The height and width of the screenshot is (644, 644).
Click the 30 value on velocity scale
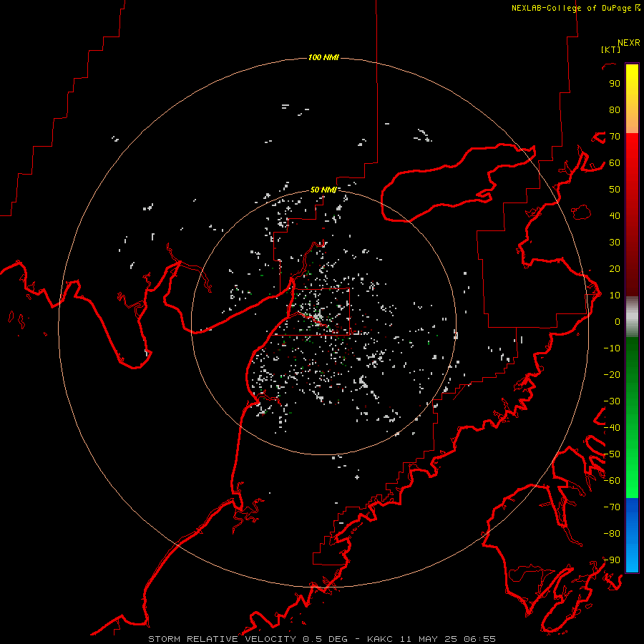tap(615, 243)
